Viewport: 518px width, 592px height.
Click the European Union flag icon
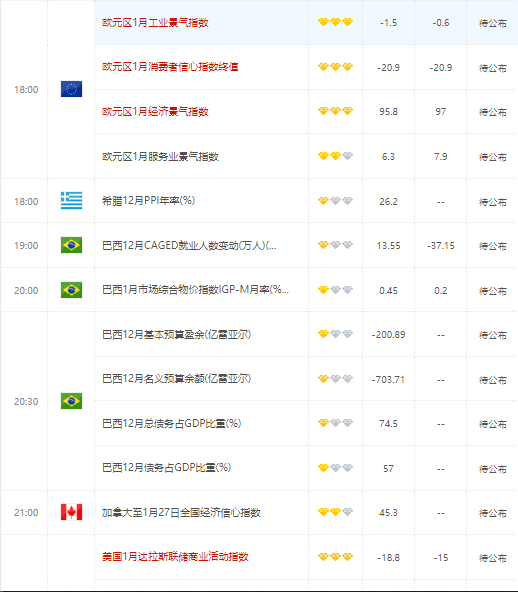pos(71,89)
